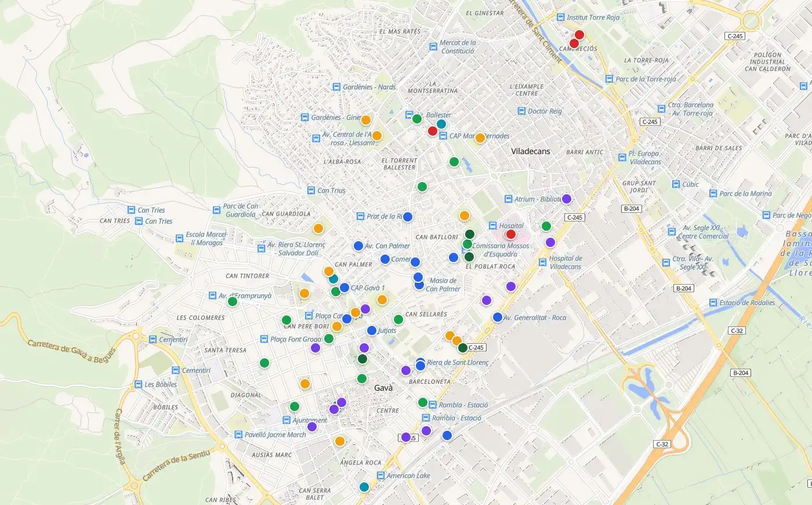Select the blue marker at Av. Can Palmer
The image size is (812, 505).
pos(358,246)
